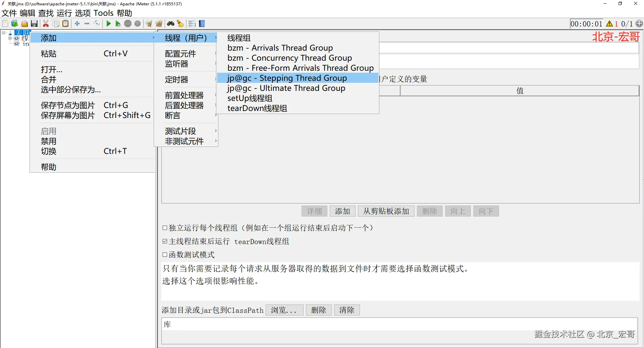Click 禁用 in the context menu
Viewport: 644px width, 348px height.
tap(93, 141)
